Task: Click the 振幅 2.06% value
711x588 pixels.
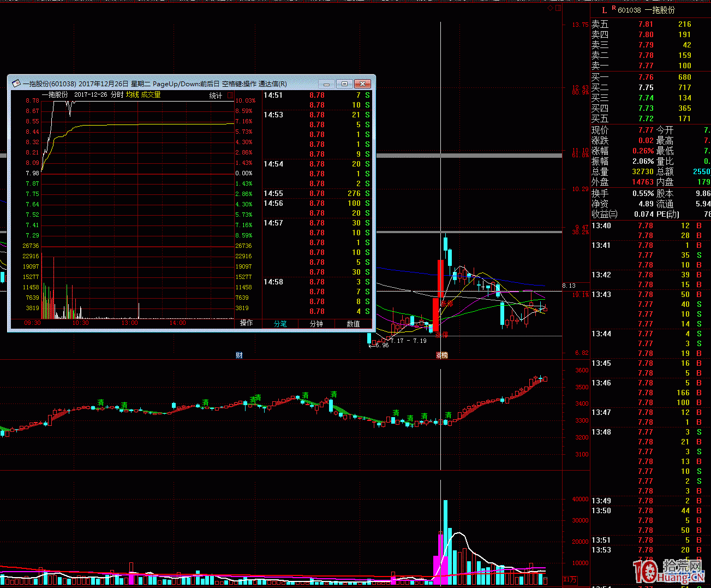Action: click(x=643, y=161)
